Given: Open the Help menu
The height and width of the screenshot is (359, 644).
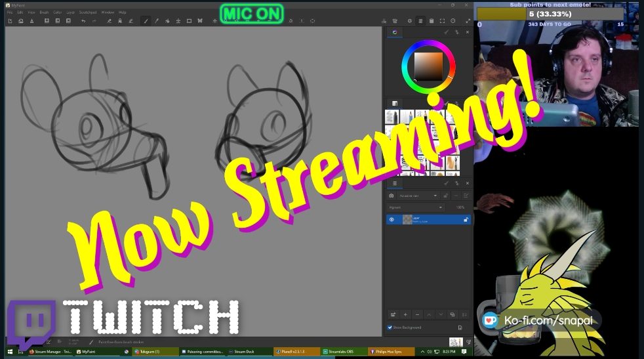Looking at the screenshot, I should point(123,12).
